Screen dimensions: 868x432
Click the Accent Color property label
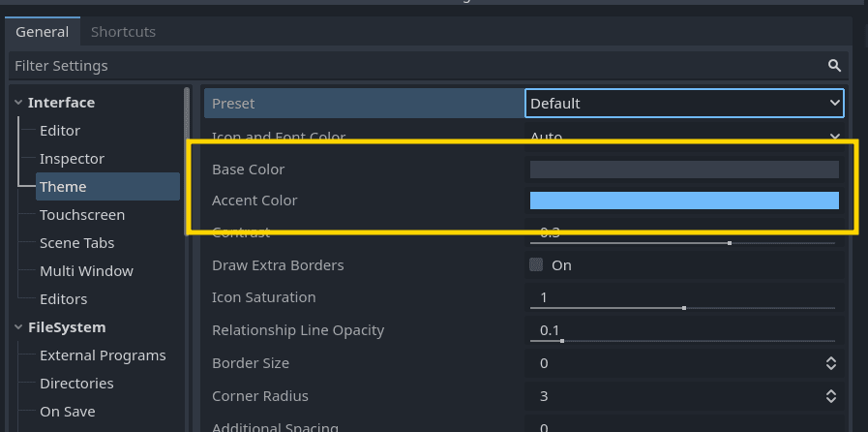click(254, 201)
